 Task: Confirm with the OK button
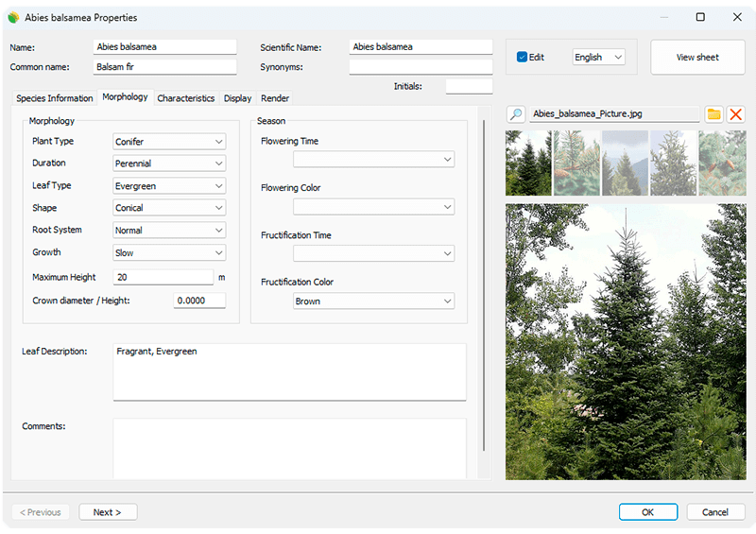[x=647, y=512]
